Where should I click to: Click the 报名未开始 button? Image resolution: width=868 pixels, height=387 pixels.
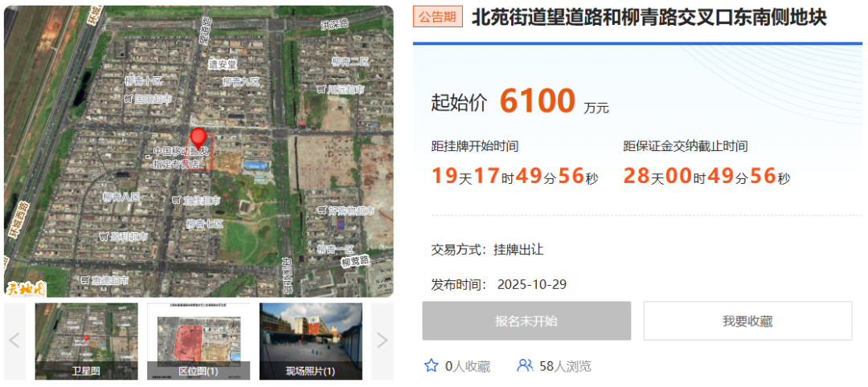(526, 320)
